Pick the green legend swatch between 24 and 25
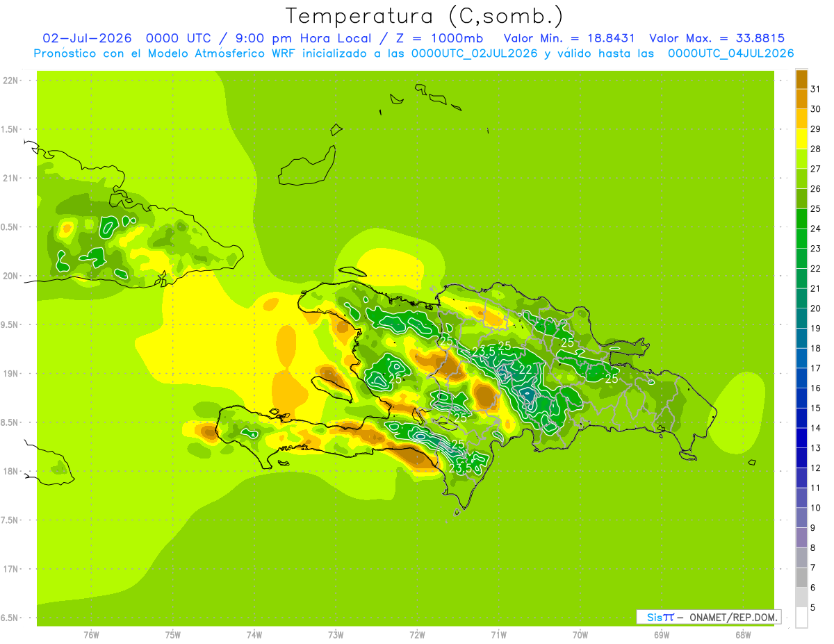This screenshot has height=644, width=834. 801,218
